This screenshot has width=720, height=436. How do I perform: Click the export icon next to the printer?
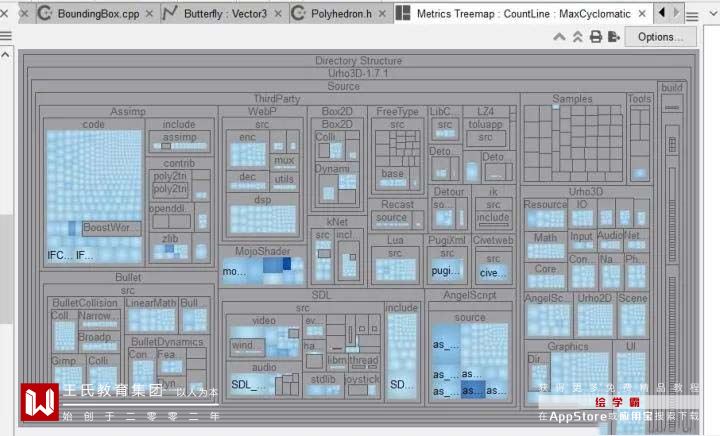[x=614, y=37]
